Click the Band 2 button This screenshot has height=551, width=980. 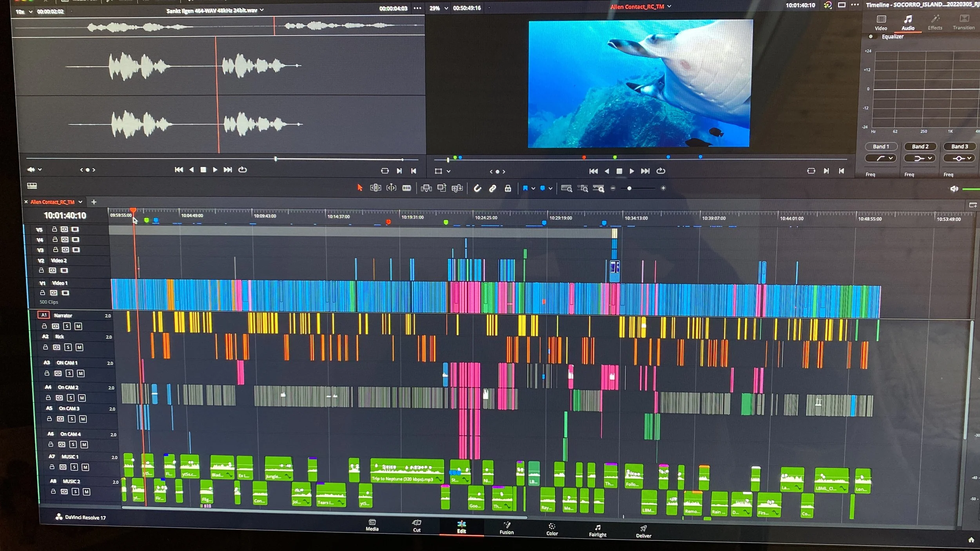920,147
